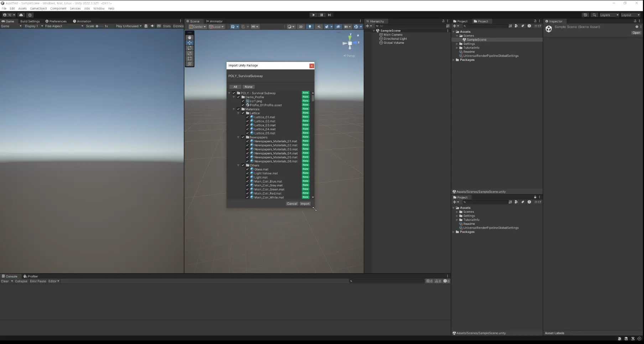Click the Hierarchy search field
The image size is (644, 344).
coord(411,26)
